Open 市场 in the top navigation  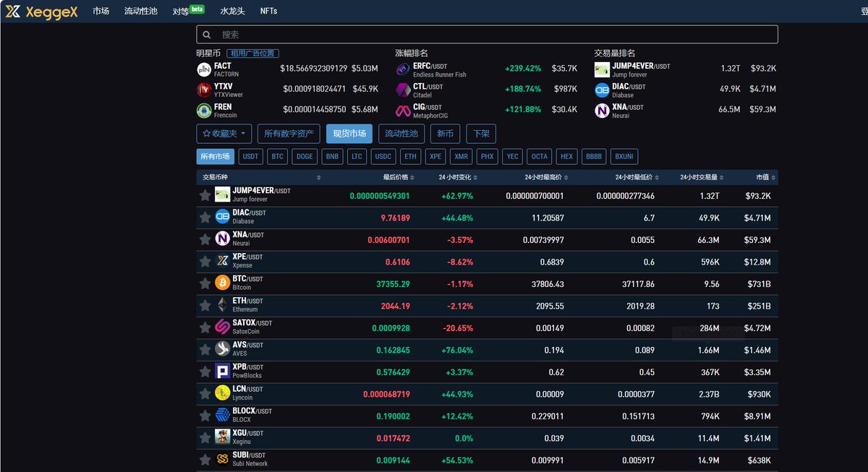pos(101,11)
